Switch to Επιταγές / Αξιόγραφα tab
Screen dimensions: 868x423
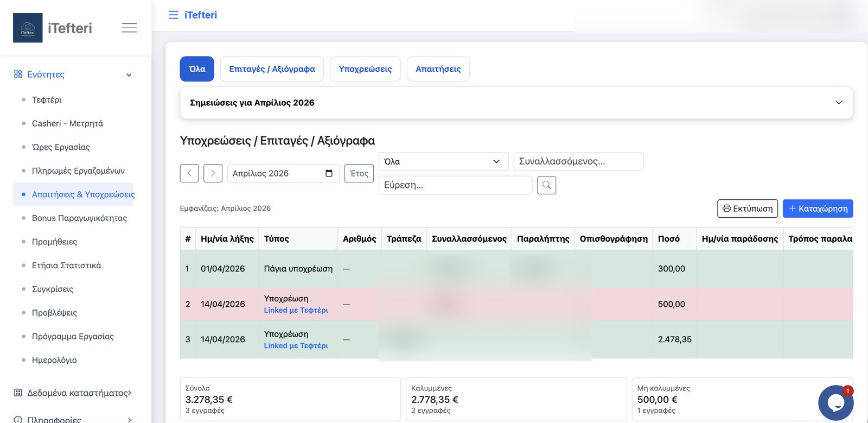click(272, 69)
